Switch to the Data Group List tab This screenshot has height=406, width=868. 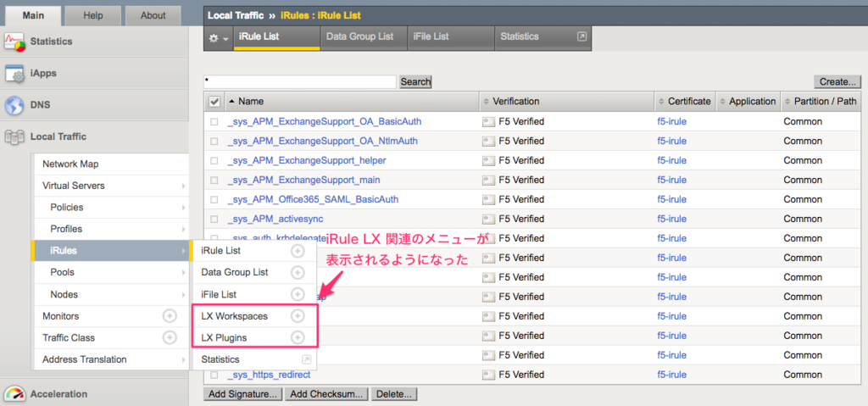click(364, 36)
